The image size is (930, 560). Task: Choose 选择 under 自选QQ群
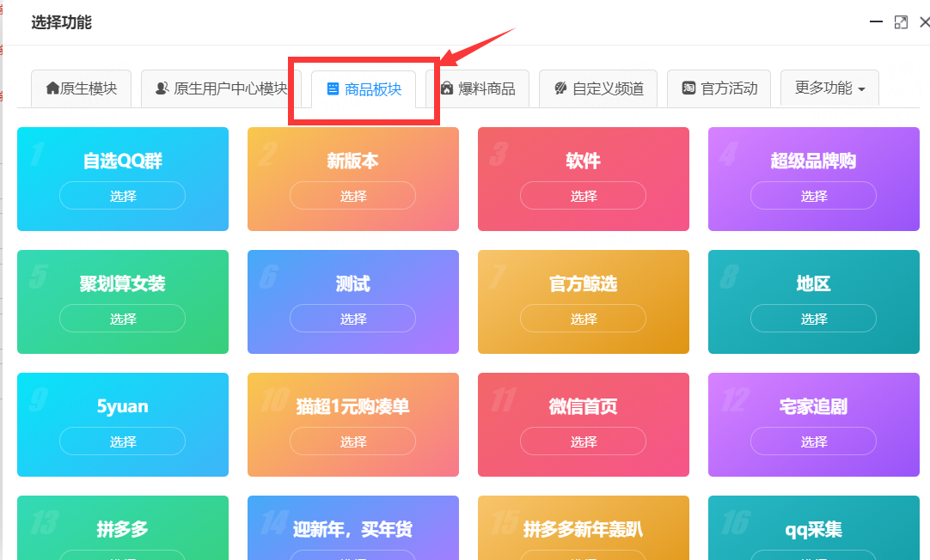click(x=122, y=196)
